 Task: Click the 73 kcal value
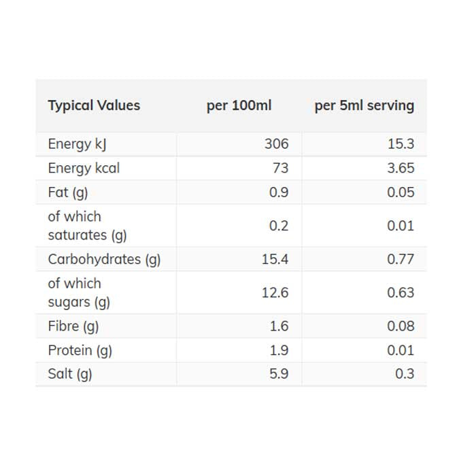click(280, 168)
